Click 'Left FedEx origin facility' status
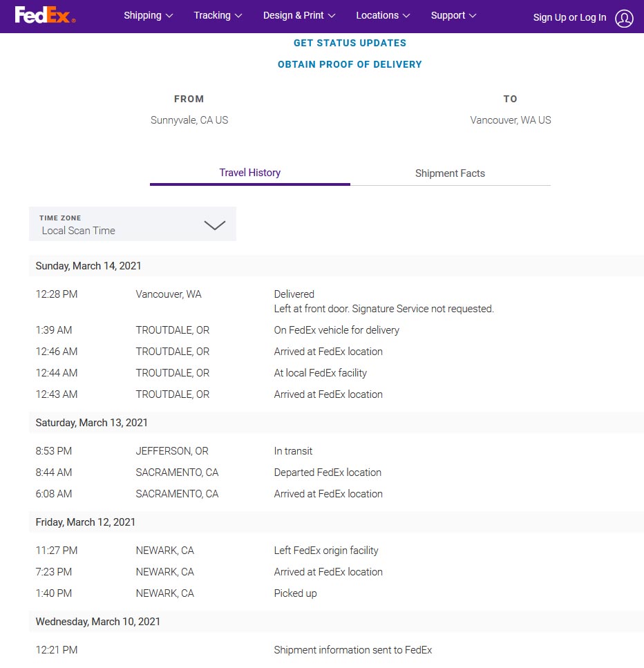This screenshot has width=644, height=668. [326, 551]
